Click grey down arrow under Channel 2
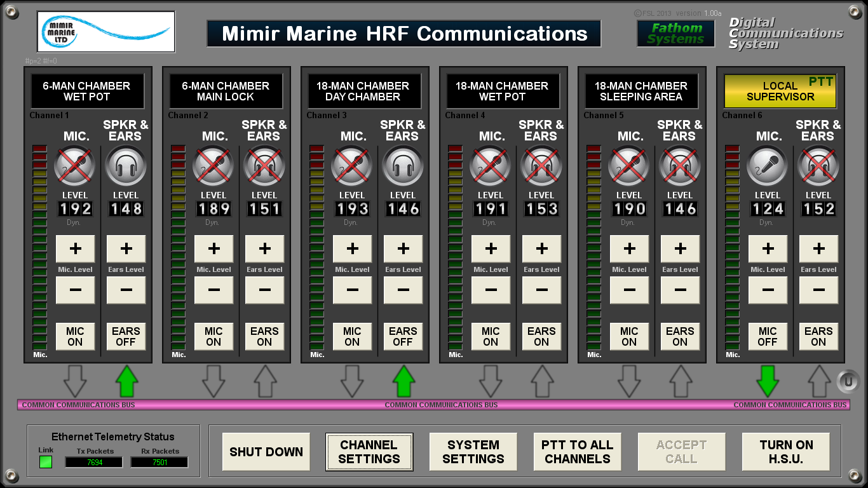The height and width of the screenshot is (488, 868). [x=214, y=381]
